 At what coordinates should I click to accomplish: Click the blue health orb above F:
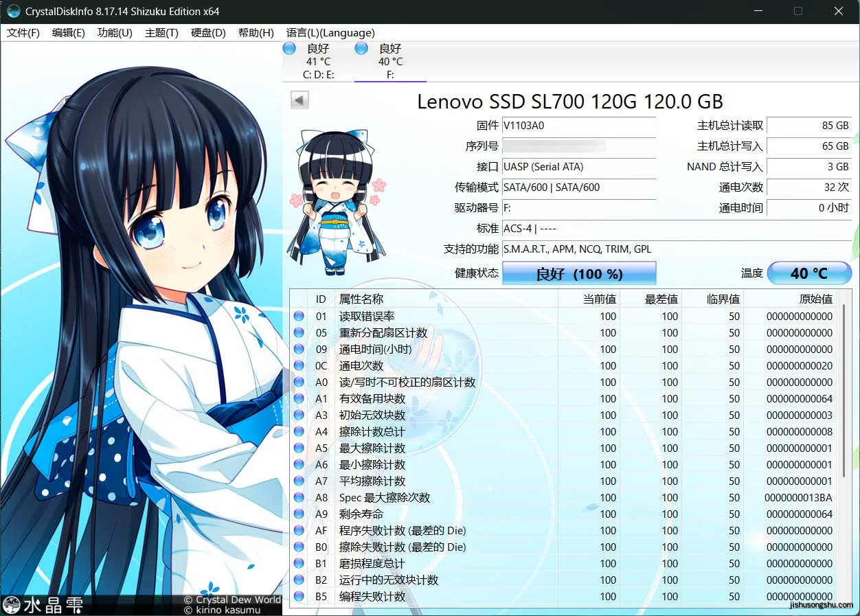point(361,48)
